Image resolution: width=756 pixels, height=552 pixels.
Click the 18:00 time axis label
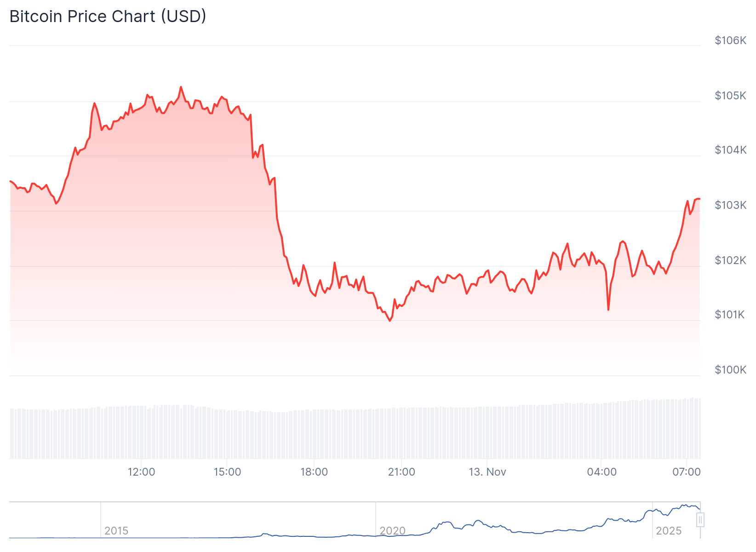point(314,472)
